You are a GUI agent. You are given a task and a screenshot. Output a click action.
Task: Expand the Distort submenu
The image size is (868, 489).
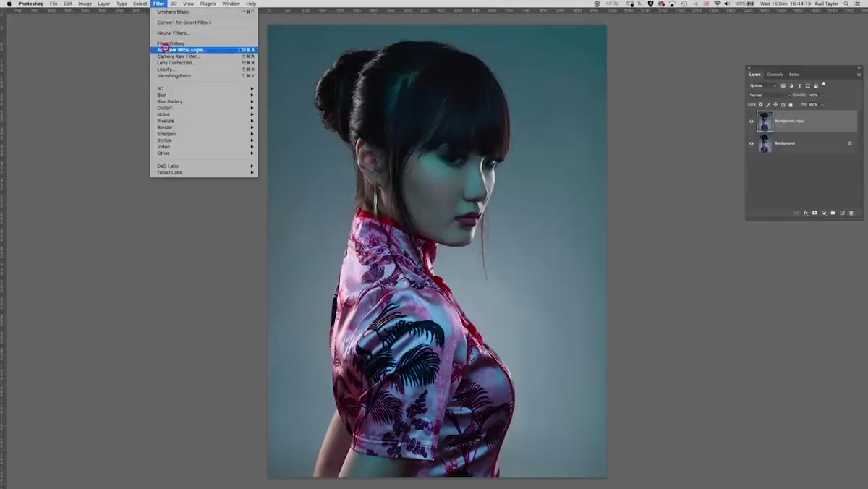(x=204, y=108)
